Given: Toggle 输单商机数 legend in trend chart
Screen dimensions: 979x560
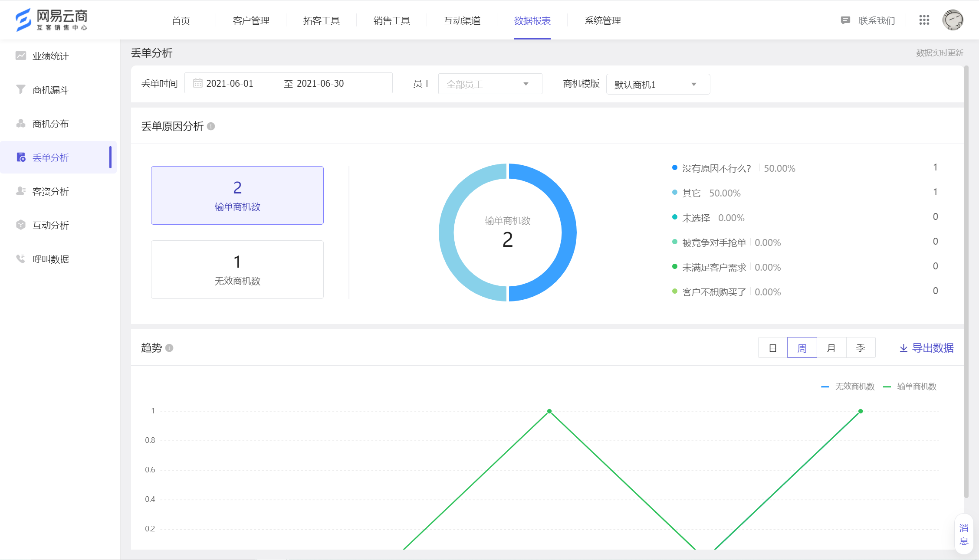Looking at the screenshot, I should [910, 386].
